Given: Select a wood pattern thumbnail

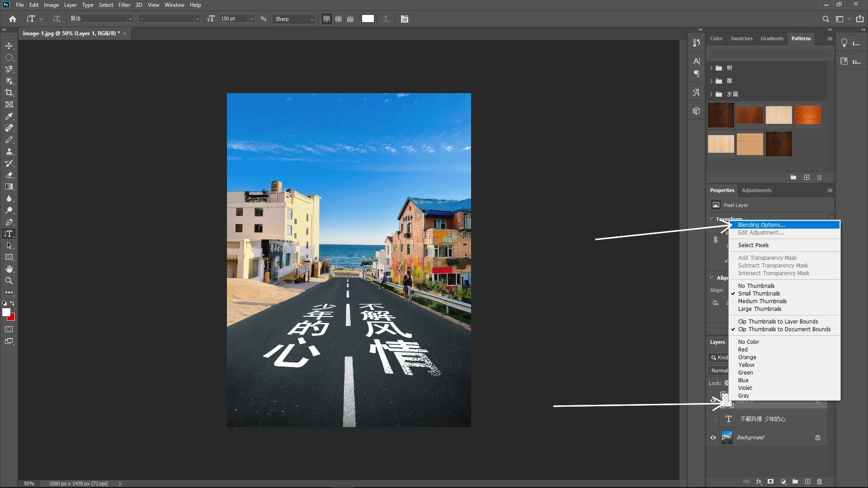Looking at the screenshot, I should [721, 115].
